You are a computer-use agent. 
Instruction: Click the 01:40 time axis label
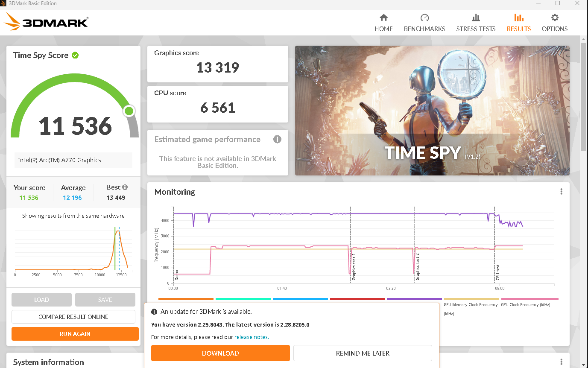(x=282, y=289)
